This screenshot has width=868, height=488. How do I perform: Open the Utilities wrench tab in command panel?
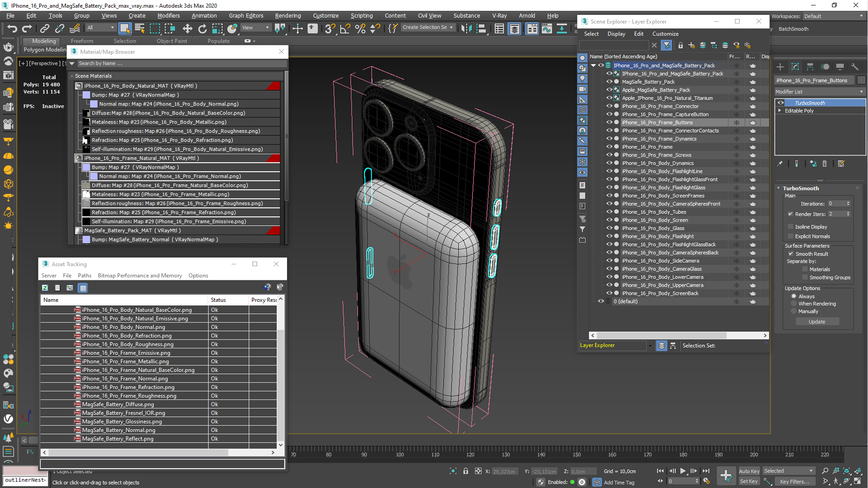coord(854,67)
